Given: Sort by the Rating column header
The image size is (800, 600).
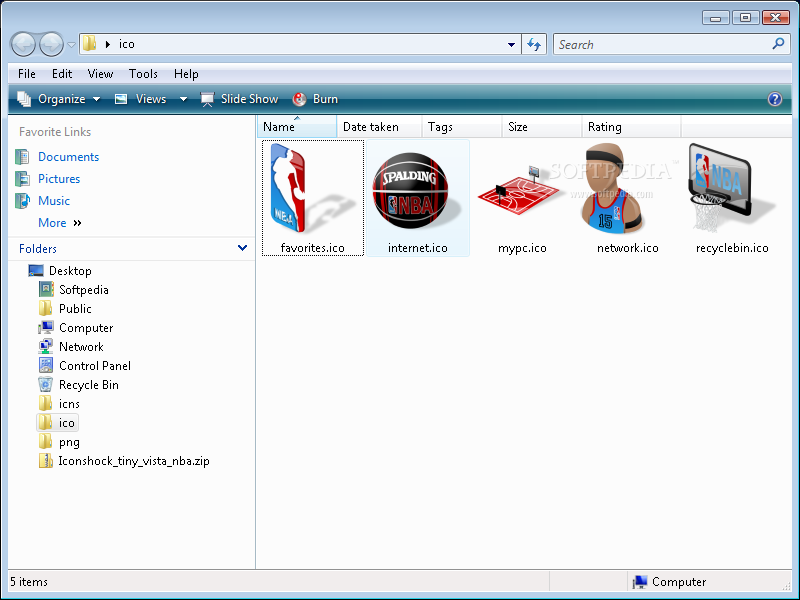Looking at the screenshot, I should click(632, 127).
